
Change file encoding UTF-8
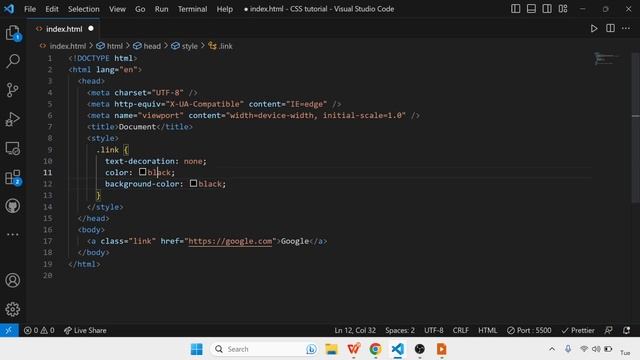click(x=433, y=330)
